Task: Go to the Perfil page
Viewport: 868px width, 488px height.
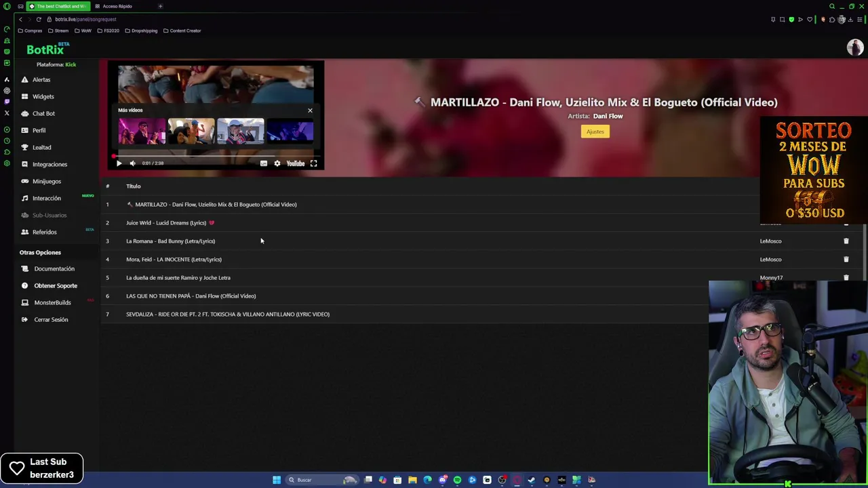Action: pyautogui.click(x=39, y=130)
